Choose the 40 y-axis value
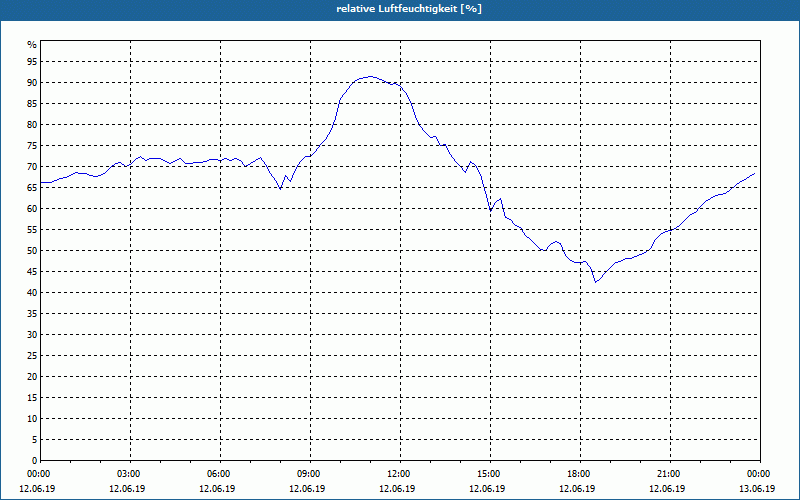This screenshot has height=500, width=800. tap(32, 292)
